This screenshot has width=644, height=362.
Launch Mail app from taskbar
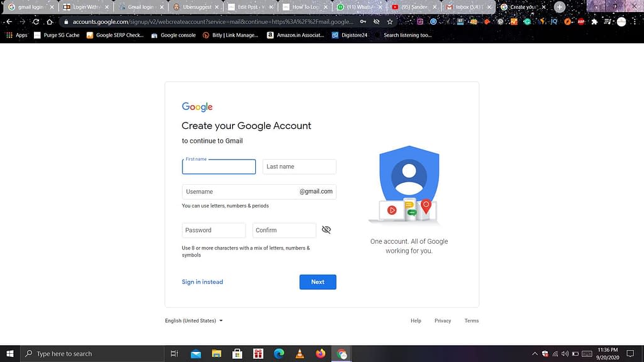tap(196, 353)
